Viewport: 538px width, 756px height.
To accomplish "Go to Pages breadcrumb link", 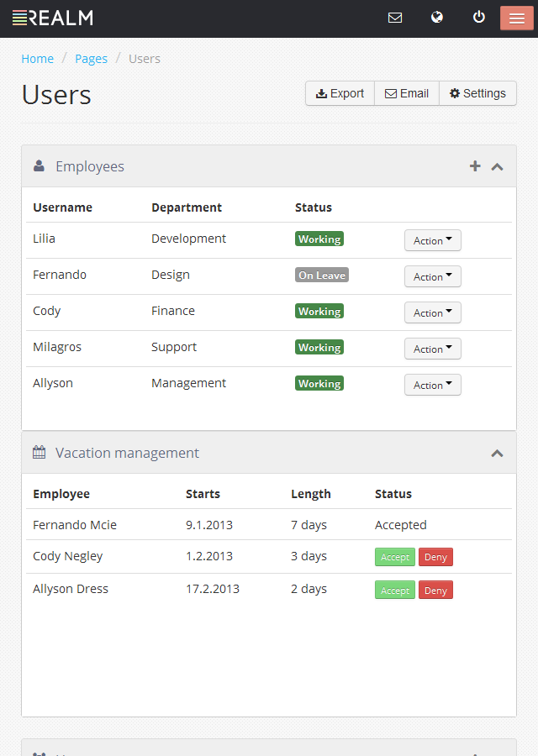I will coord(91,59).
